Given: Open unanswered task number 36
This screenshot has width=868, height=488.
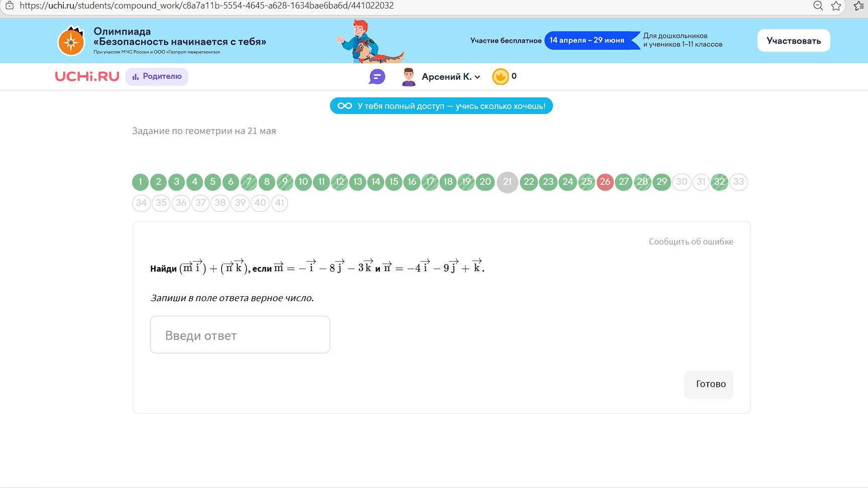Looking at the screenshot, I should point(181,203).
